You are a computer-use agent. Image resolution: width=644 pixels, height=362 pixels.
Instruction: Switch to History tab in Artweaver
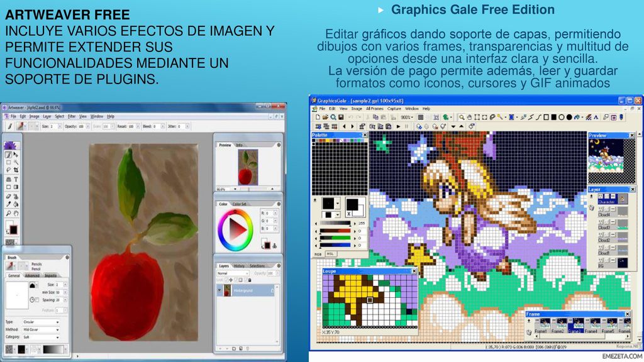click(239, 266)
